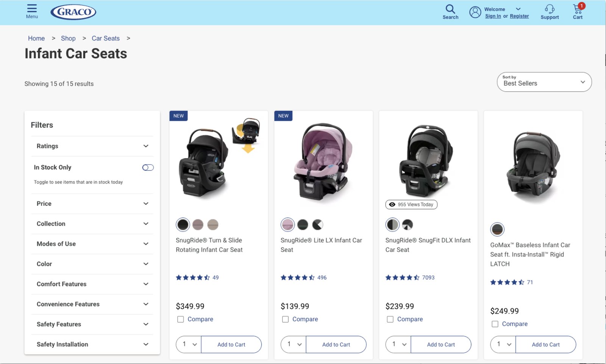606x364 pixels.
Task: Open quantity dropdown for the $349.99 seat
Action: (189, 344)
